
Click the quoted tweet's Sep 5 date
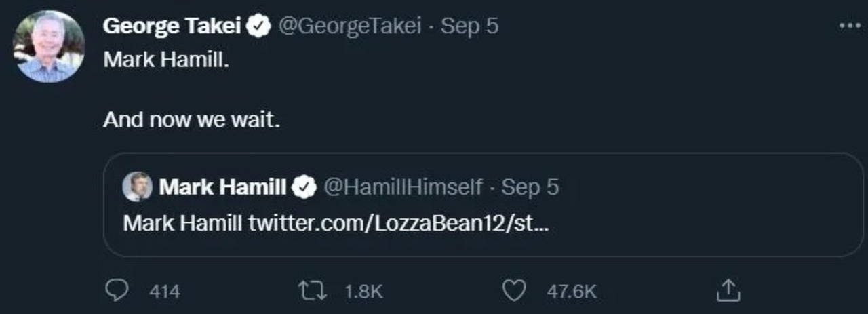coord(530,187)
